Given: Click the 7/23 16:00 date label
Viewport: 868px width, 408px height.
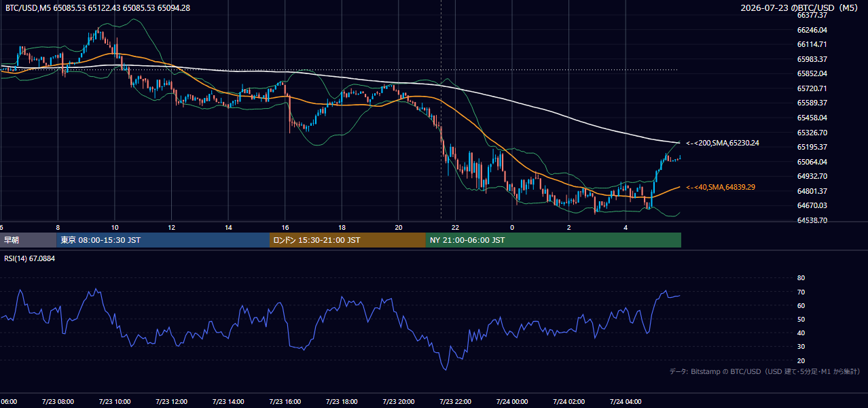Looking at the screenshot, I should 285,402.
